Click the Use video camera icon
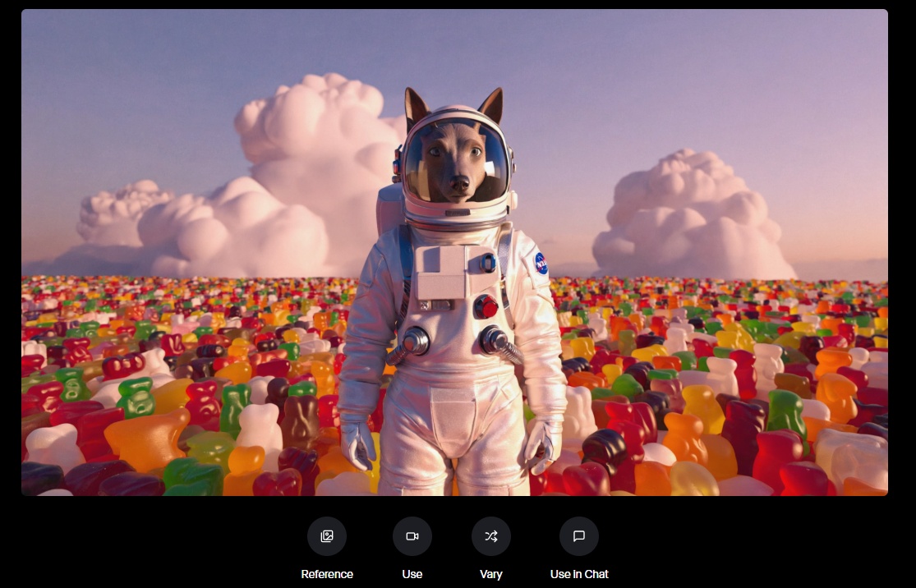This screenshot has width=916, height=588. [412, 536]
